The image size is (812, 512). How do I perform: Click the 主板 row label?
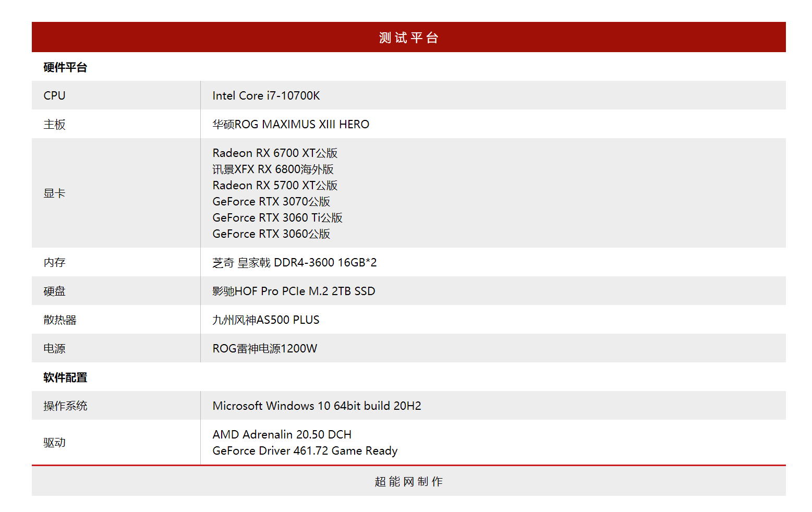pos(55,124)
